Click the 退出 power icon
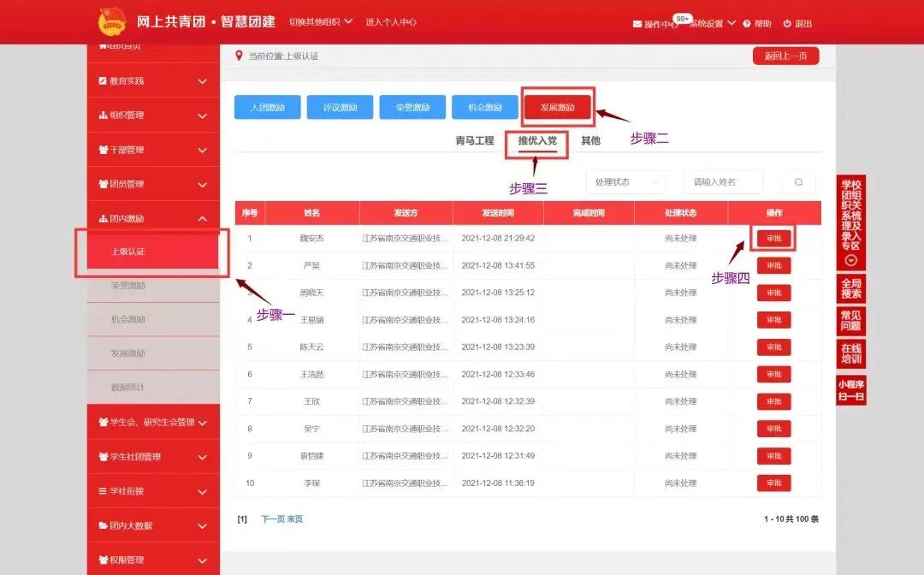This screenshot has height=575, width=924. pos(787,24)
